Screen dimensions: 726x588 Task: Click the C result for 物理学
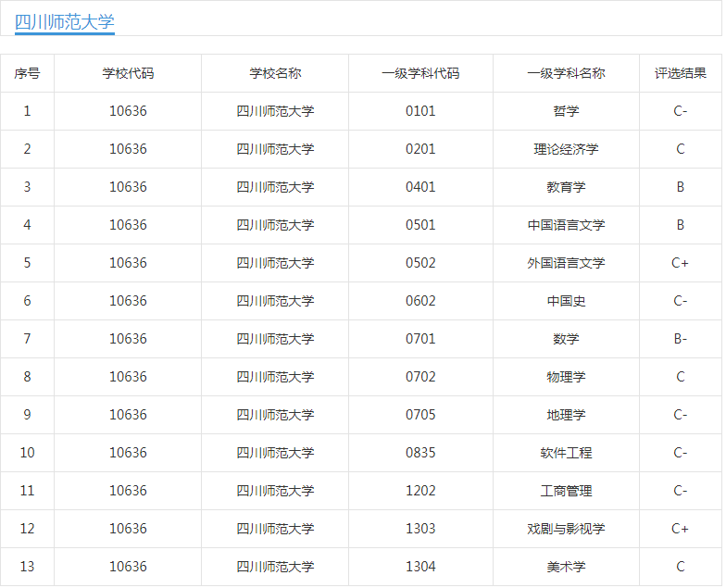click(x=680, y=377)
